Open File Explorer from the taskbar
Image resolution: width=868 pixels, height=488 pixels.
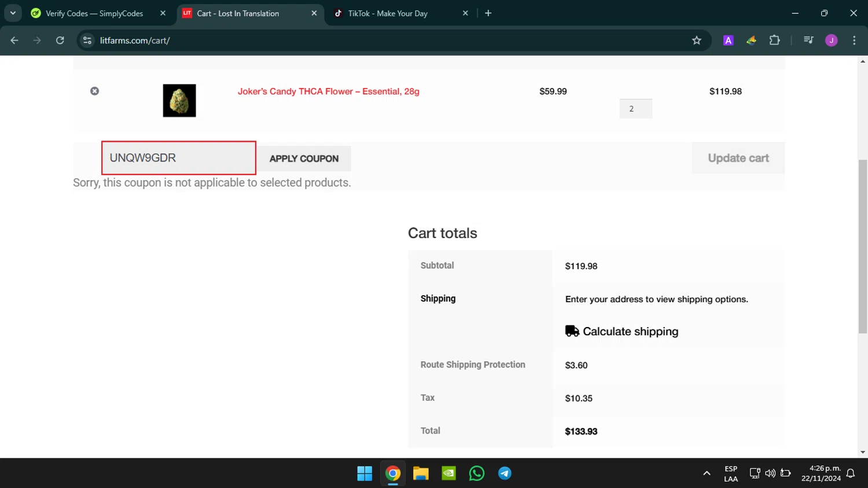coord(421,474)
